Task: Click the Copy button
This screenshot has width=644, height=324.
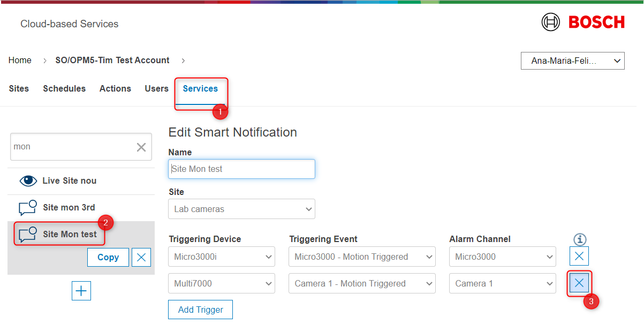Action: (x=108, y=258)
